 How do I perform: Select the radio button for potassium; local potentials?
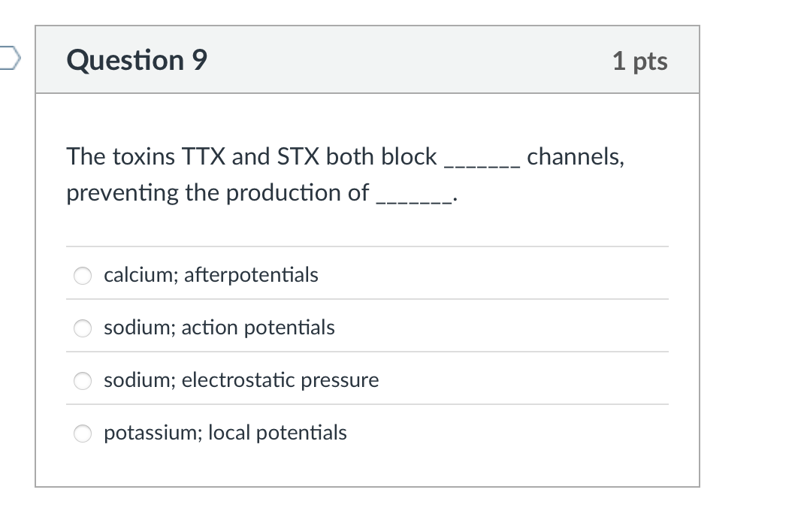83,434
